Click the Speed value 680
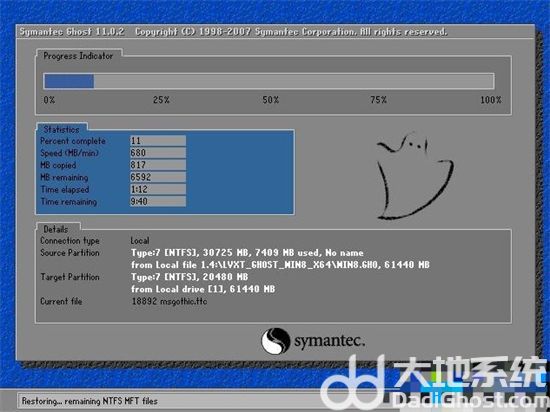The width and height of the screenshot is (550, 412). (158, 153)
